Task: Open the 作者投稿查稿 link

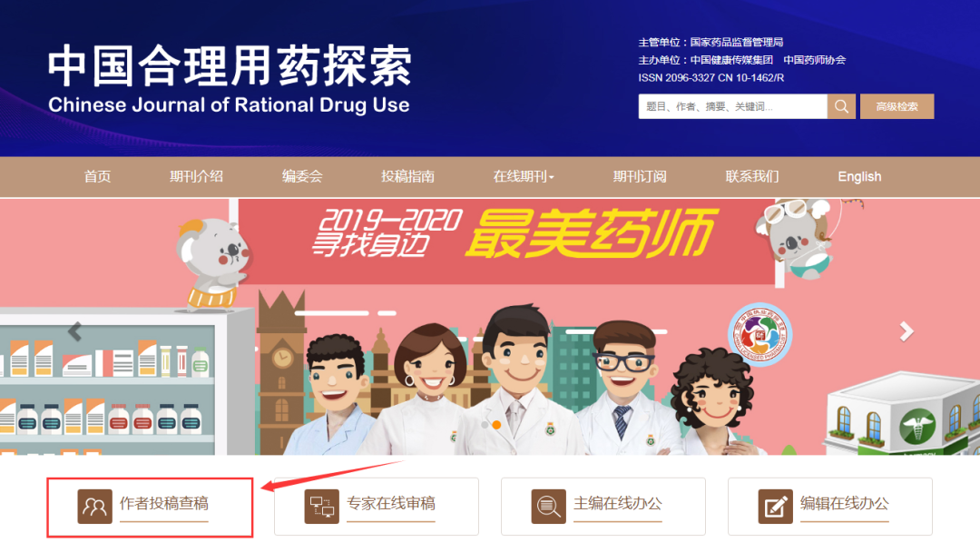Action: pos(164,504)
